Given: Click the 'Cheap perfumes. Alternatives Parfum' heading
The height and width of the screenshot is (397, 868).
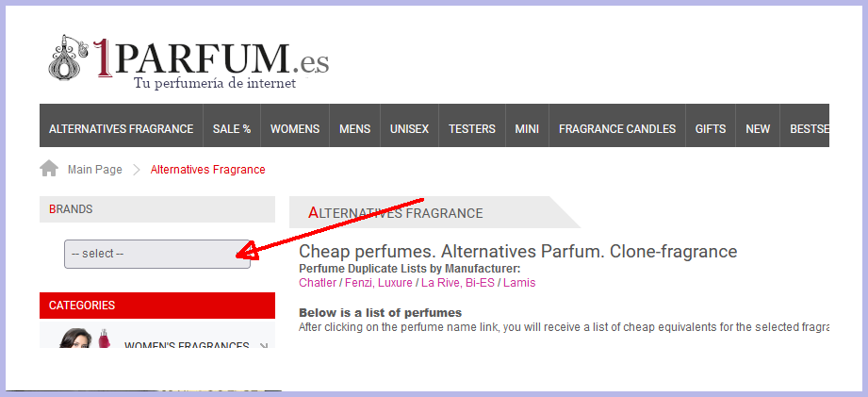Looking at the screenshot, I should 518,252.
